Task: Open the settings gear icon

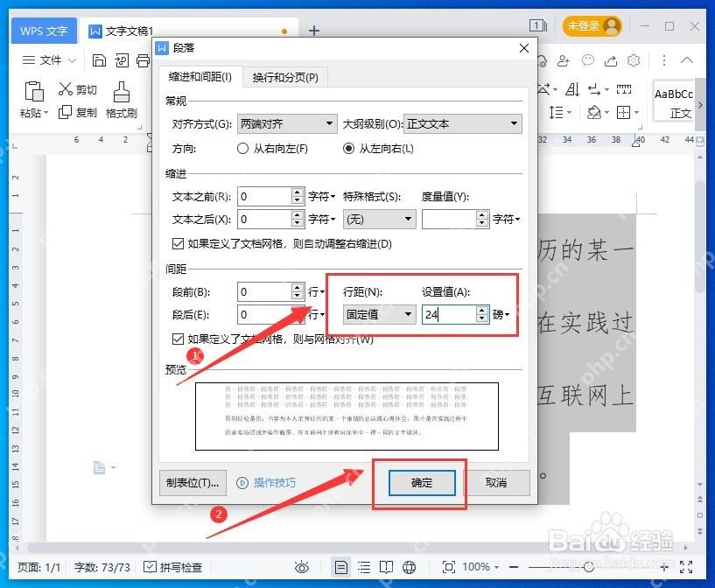Action: (x=634, y=60)
